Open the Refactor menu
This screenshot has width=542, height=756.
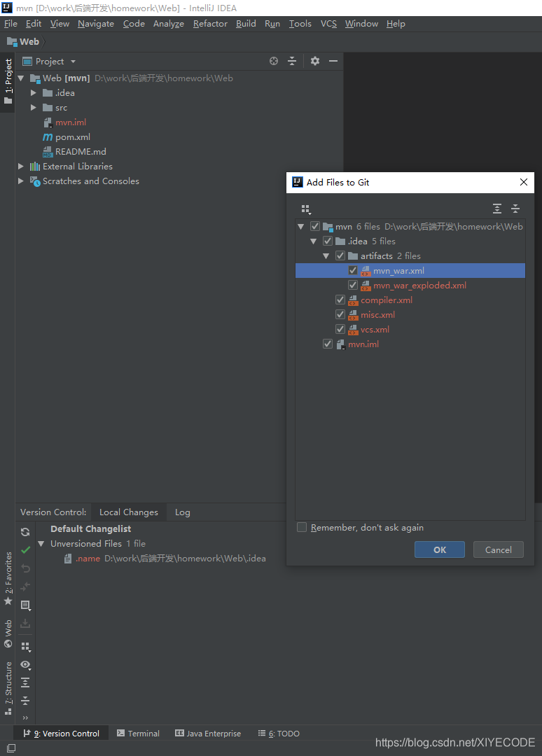pyautogui.click(x=210, y=24)
